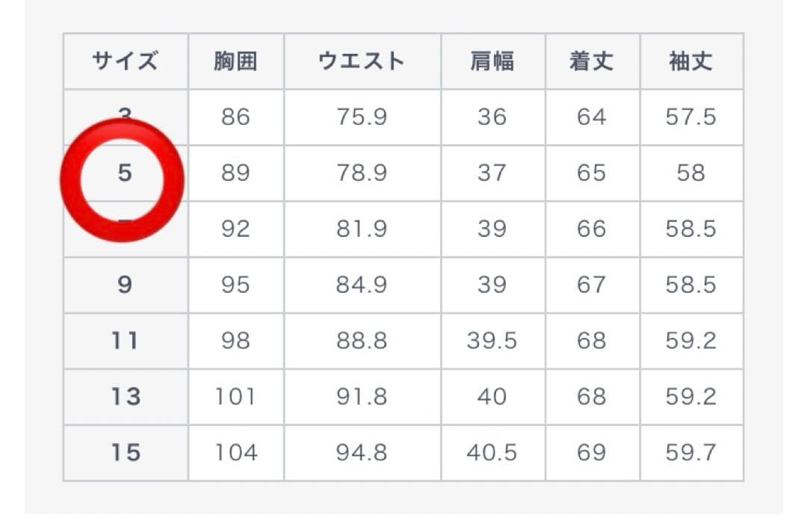Select the 104 chest measurement cell
This screenshot has width=807, height=532.
point(235,453)
